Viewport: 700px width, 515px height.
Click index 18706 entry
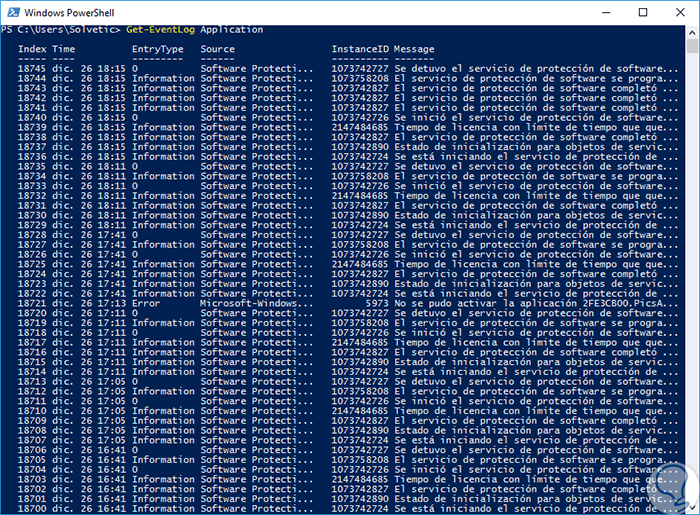tap(32, 450)
